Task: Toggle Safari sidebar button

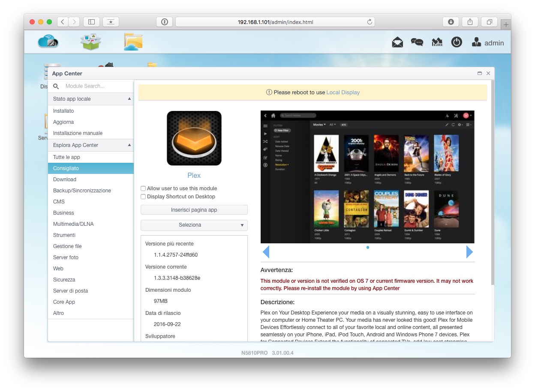Action: tap(91, 22)
